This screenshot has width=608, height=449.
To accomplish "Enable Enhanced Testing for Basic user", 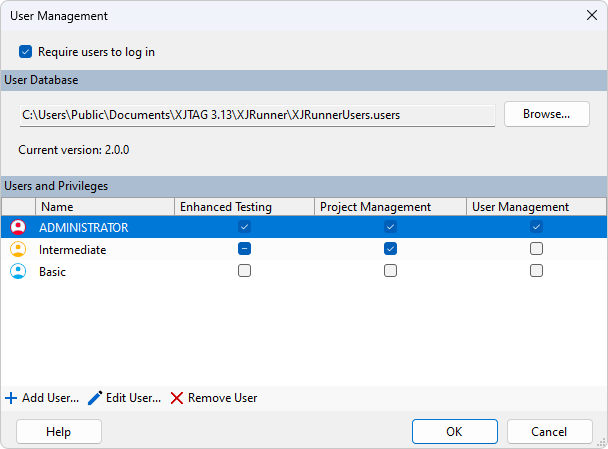I will pyautogui.click(x=244, y=271).
